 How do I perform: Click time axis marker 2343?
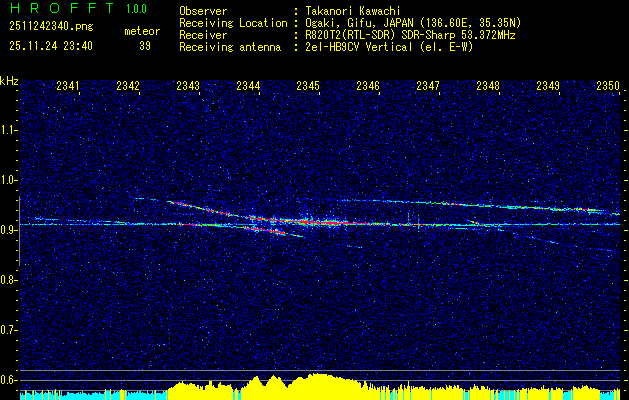click(188, 85)
